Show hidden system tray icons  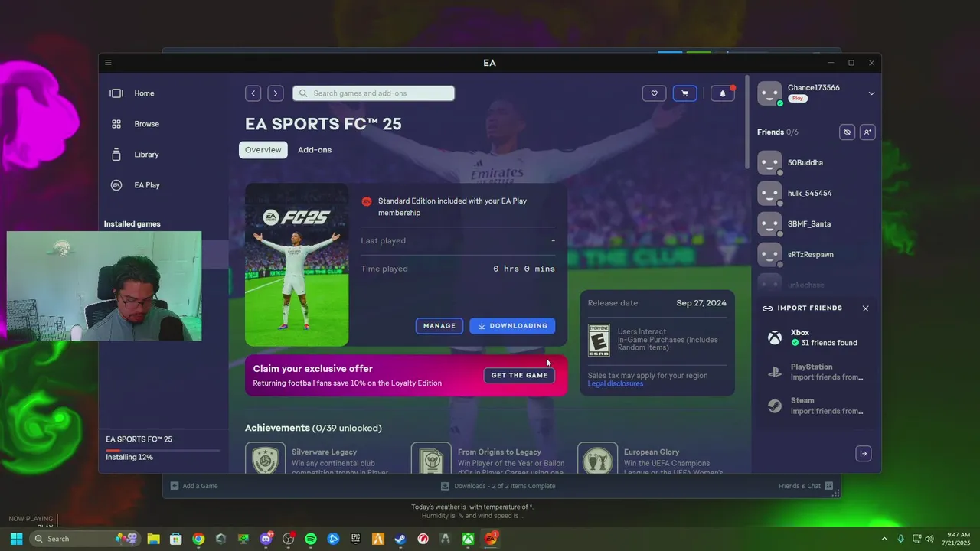tap(884, 539)
